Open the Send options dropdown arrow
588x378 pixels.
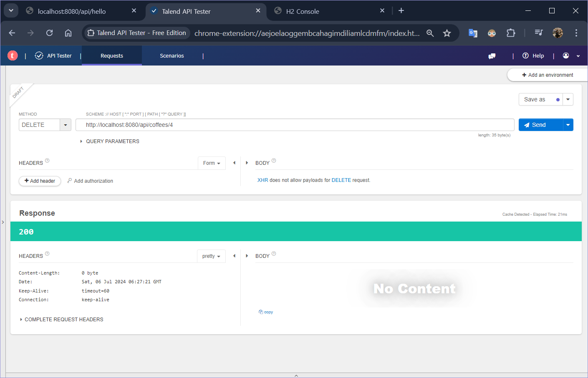point(568,125)
